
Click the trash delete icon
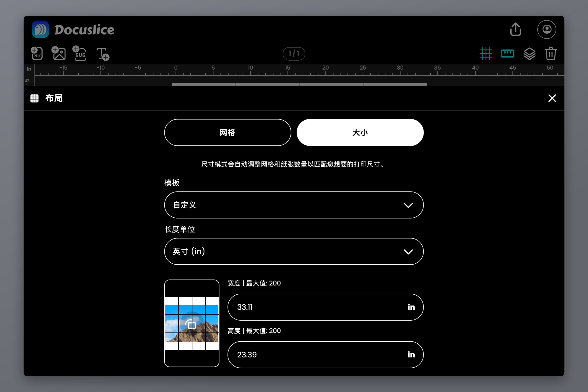[x=551, y=54]
